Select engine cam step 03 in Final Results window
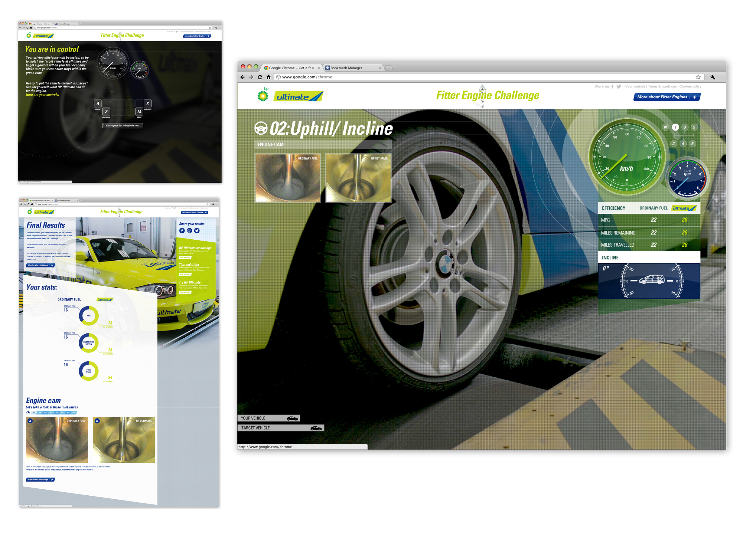This screenshot has height=535, width=756. (x=45, y=413)
